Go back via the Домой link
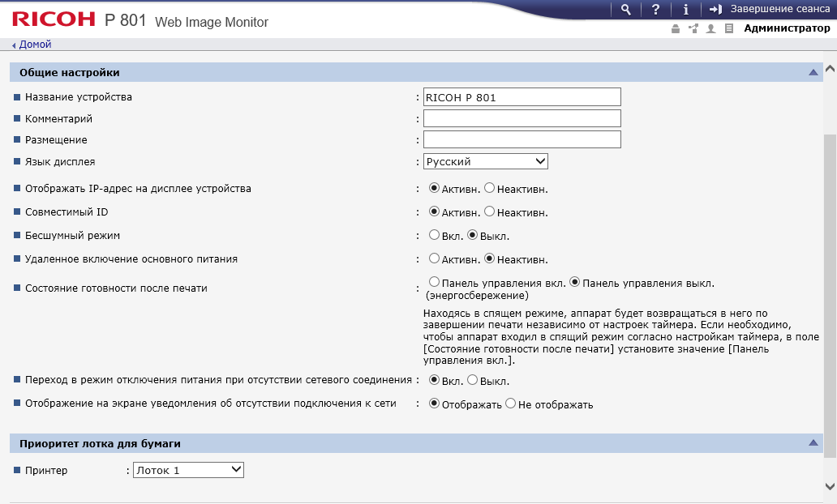Viewport: 837px width, 504px height. pos(35,45)
